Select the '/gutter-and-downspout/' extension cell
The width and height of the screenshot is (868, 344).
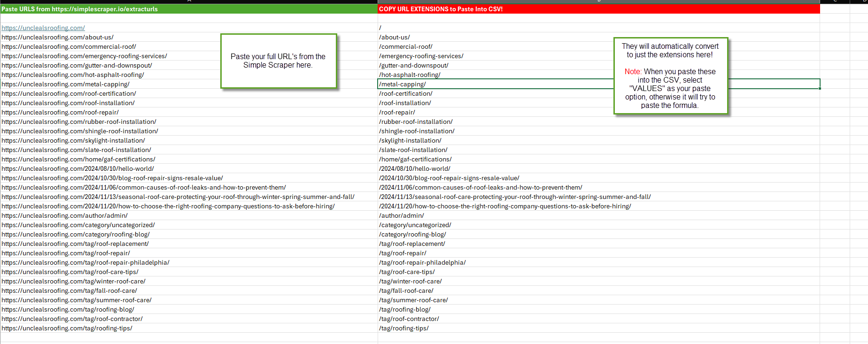tap(414, 66)
